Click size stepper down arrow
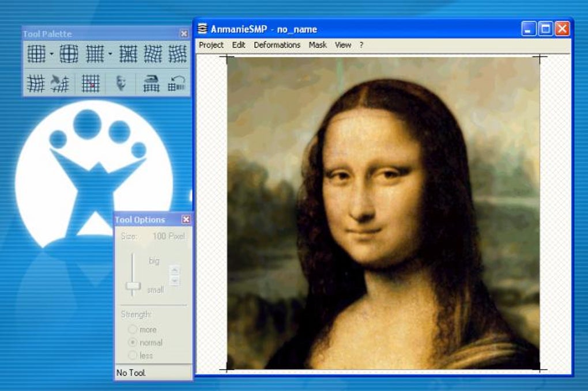Screen dimensions: 588x391 tap(174, 280)
